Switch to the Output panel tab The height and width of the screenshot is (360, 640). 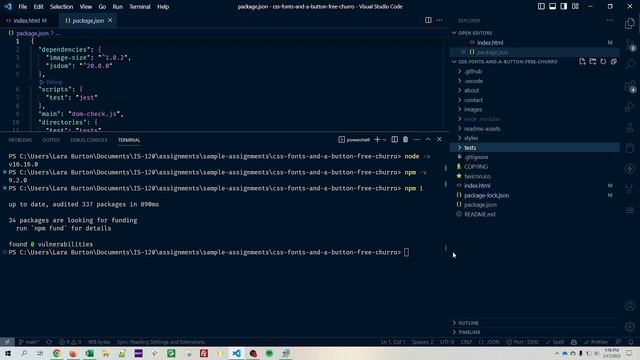[x=51, y=140]
